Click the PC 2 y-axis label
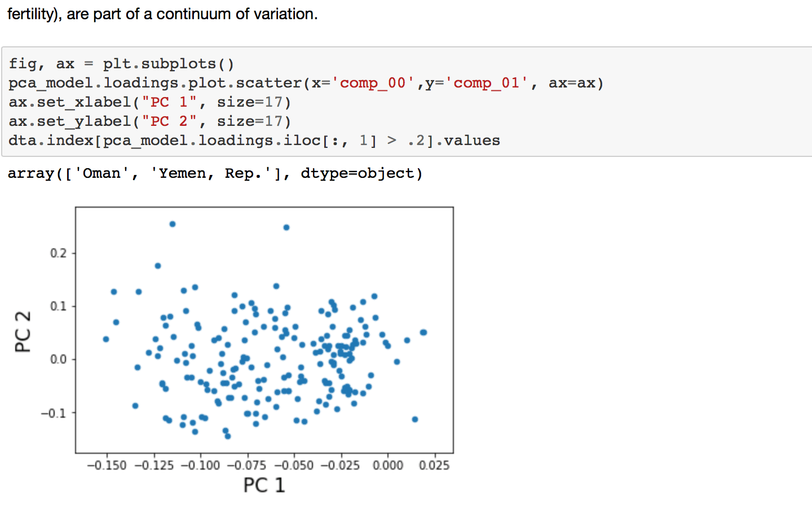Image resolution: width=812 pixels, height=508 pixels. pyautogui.click(x=23, y=331)
